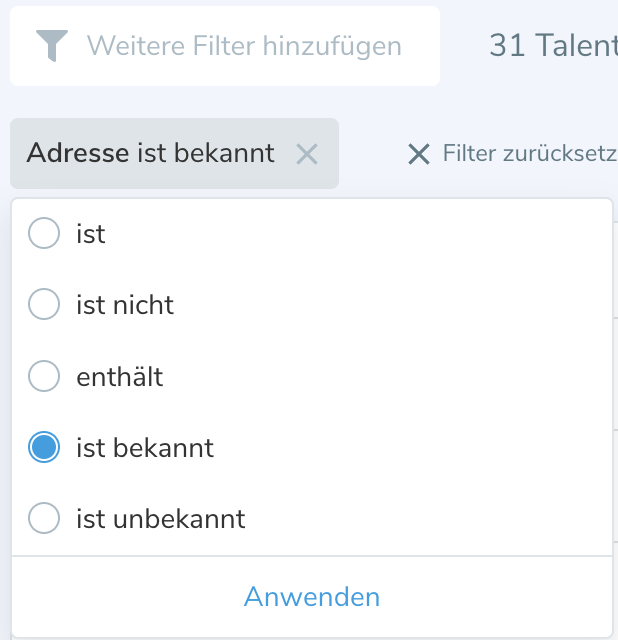Pick the 'ist unbekannt' radio button

(x=44, y=519)
